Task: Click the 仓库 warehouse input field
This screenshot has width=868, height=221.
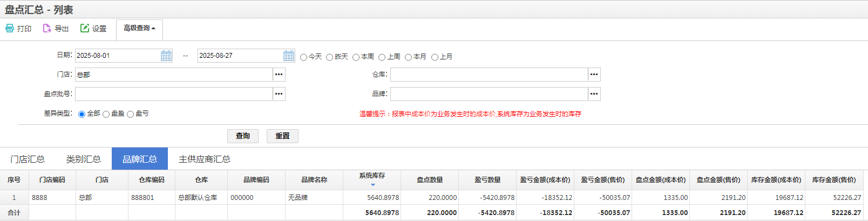Action: (x=489, y=75)
